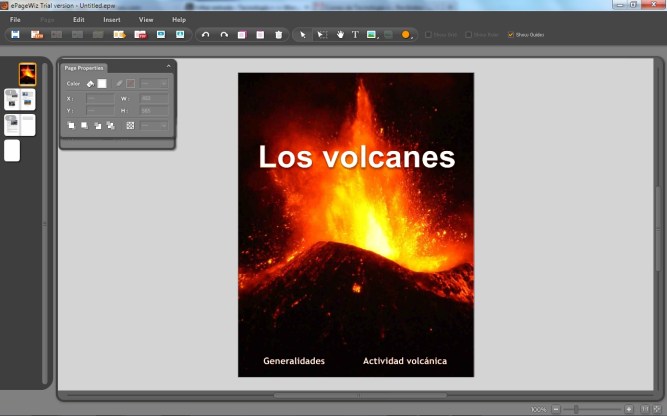
Task: Open the File menu
Action: point(15,20)
